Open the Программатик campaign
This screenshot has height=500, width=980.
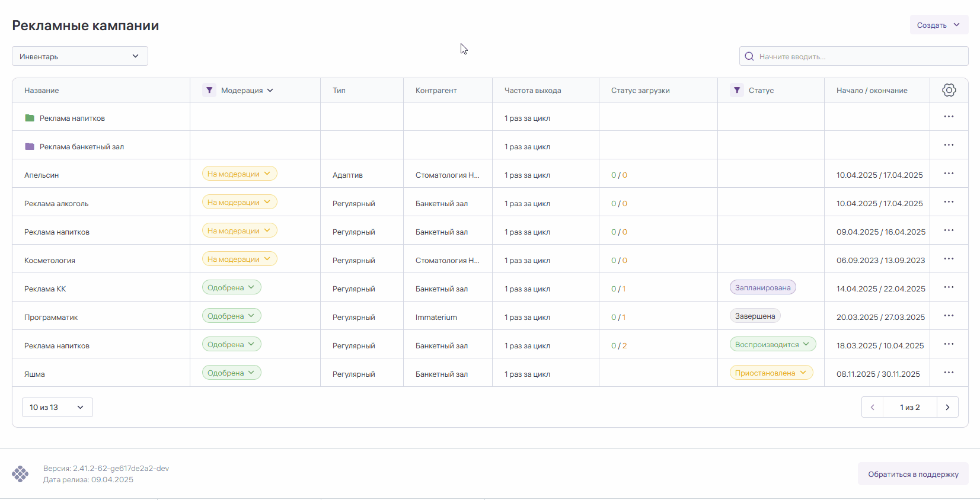click(x=51, y=317)
